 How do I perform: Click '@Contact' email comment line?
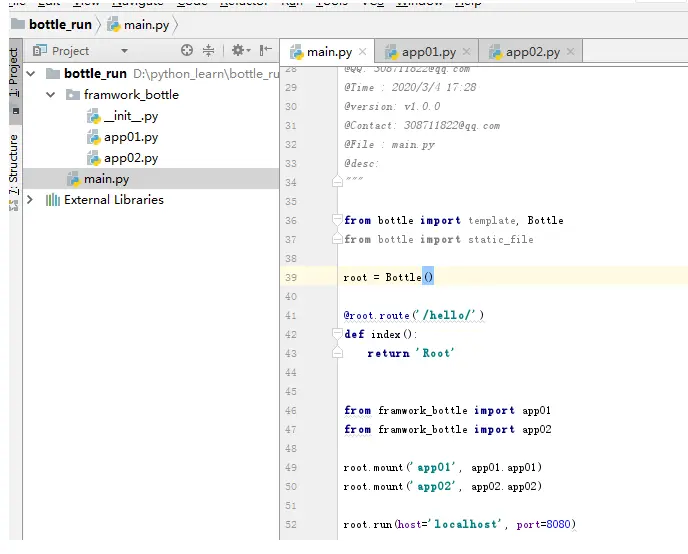[x=422, y=125]
